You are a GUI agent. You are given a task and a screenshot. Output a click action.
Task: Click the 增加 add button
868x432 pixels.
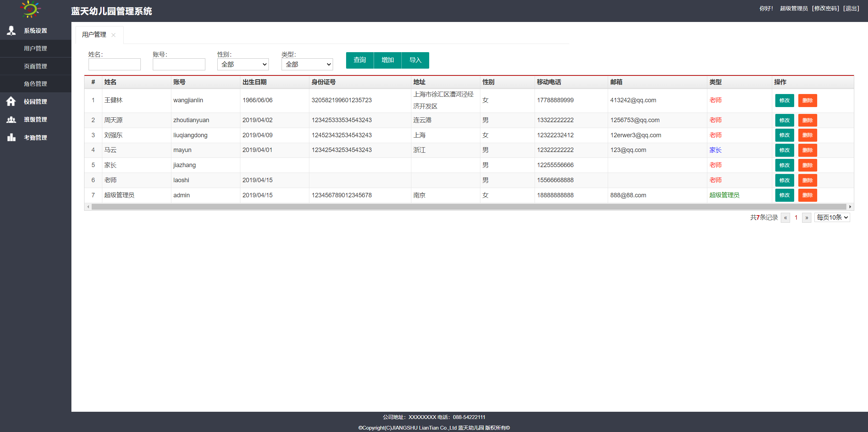388,60
